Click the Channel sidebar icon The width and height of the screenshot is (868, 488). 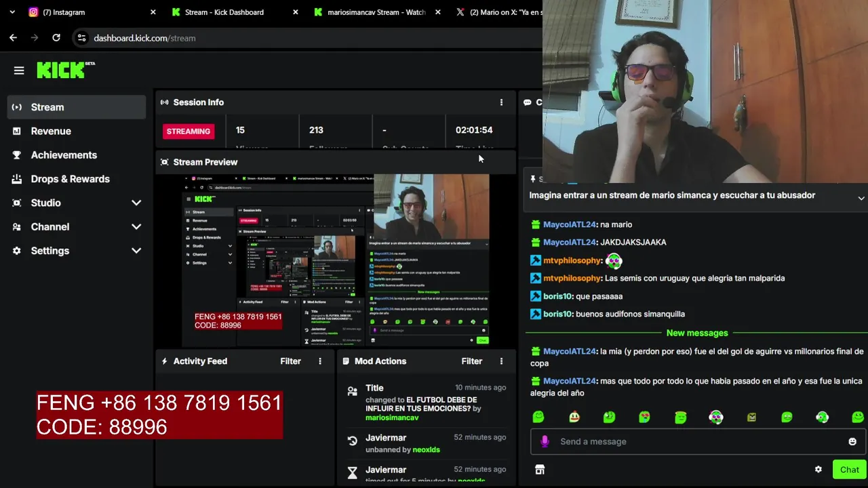(17, 227)
